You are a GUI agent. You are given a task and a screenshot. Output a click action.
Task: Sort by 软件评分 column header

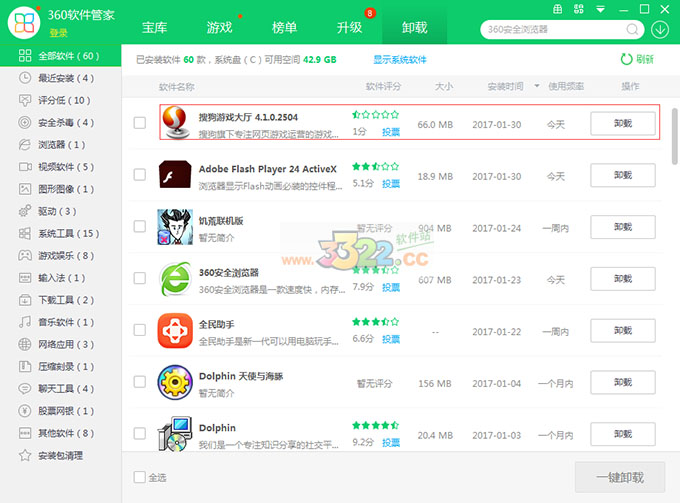click(x=383, y=86)
